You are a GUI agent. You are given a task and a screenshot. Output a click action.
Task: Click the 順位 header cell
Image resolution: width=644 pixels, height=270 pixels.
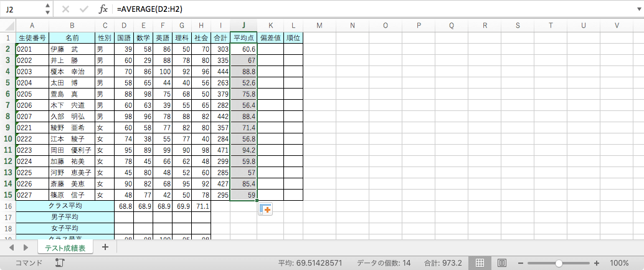tap(293, 38)
